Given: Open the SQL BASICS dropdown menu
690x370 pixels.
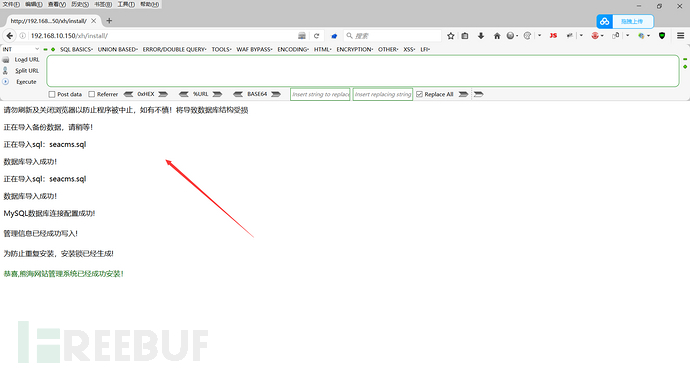Looking at the screenshot, I should [76, 49].
